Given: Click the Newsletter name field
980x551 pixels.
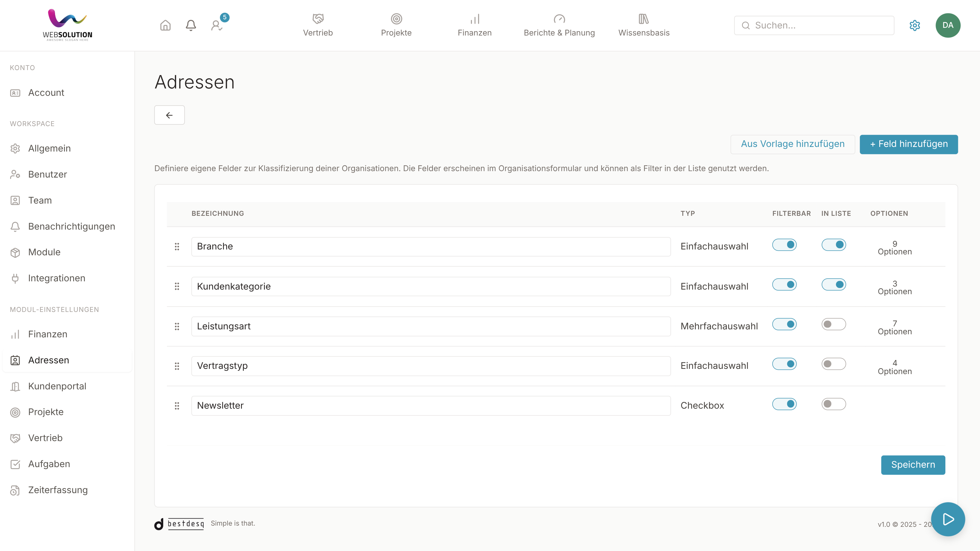Looking at the screenshot, I should pyautogui.click(x=431, y=406).
